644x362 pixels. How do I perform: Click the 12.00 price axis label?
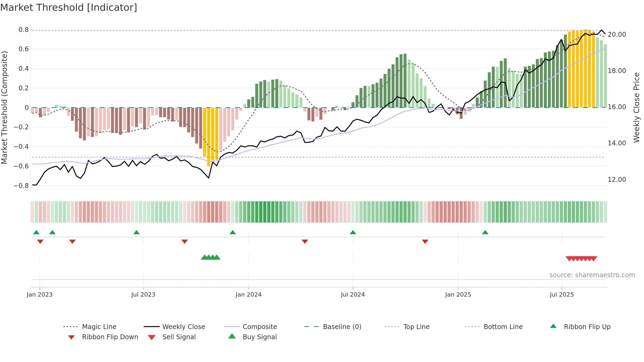coord(617,180)
